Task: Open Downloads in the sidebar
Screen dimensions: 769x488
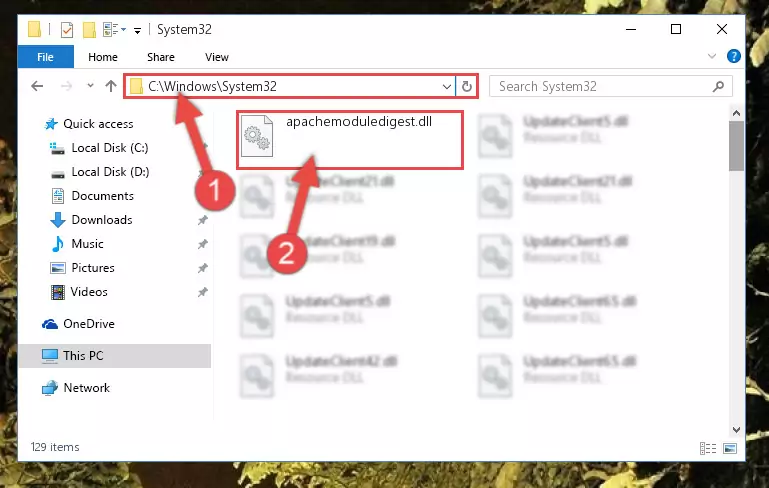Action: tap(102, 220)
